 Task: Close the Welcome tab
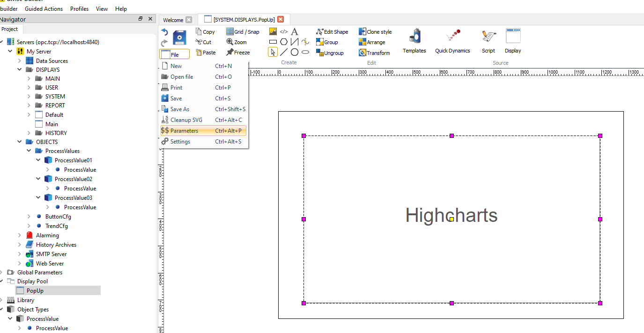pos(189,20)
